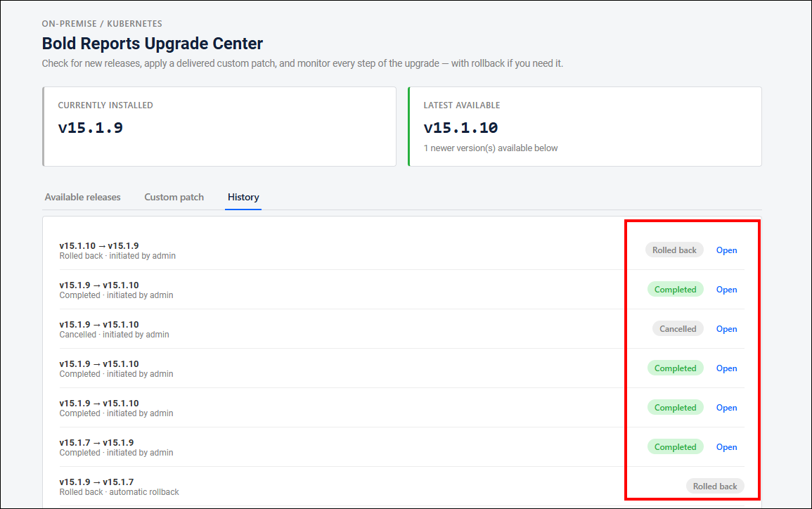Click the "Check for new releases" description text
This screenshot has width=812, height=509.
coord(302,63)
